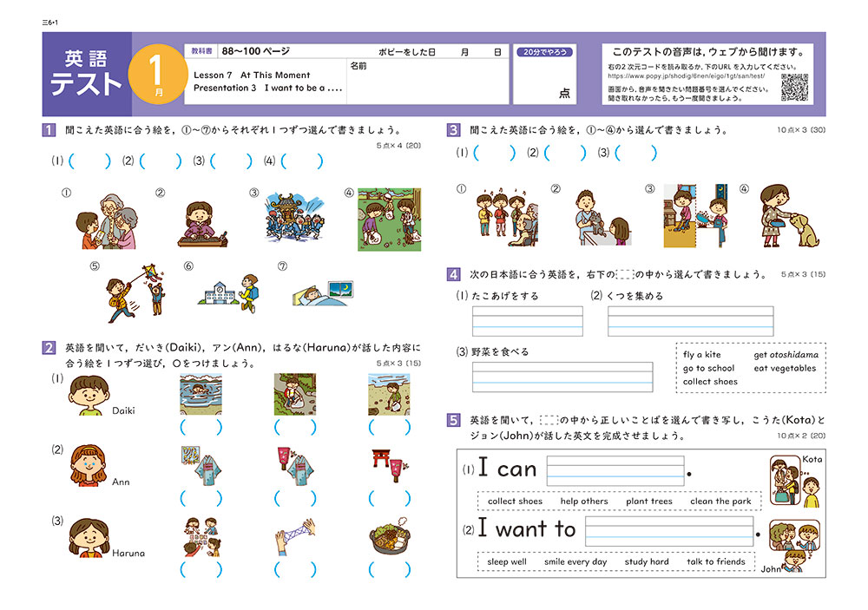Click Haruna's karuta card game picture
This screenshot has height=610, width=868.
202,537
